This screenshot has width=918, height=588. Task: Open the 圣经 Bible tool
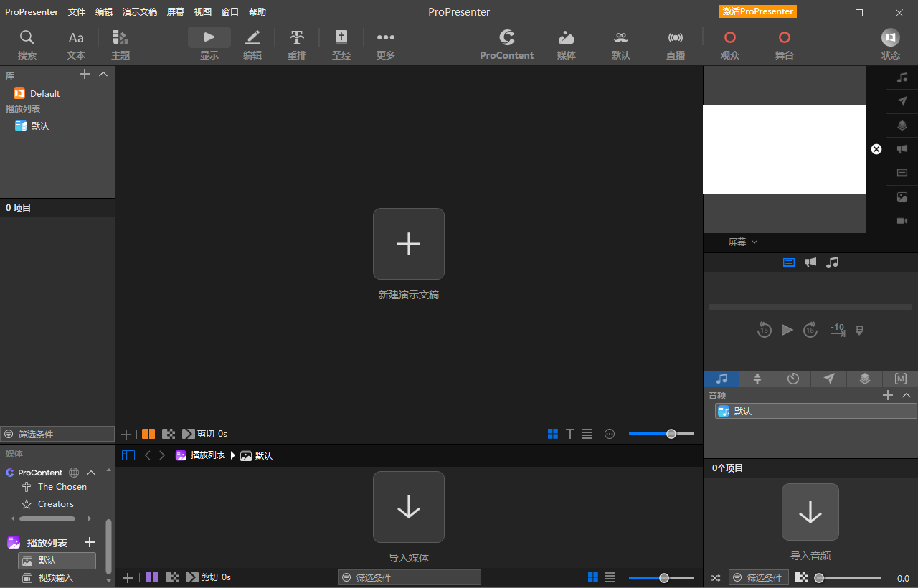(x=341, y=44)
